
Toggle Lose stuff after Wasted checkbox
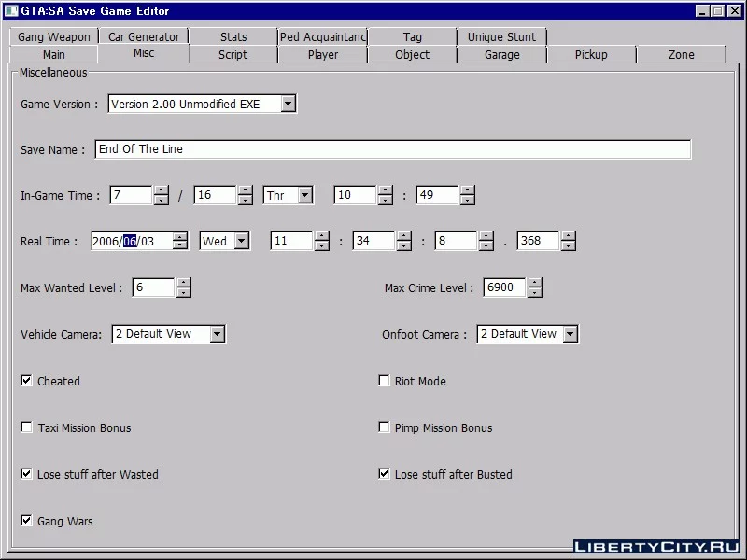(26, 474)
